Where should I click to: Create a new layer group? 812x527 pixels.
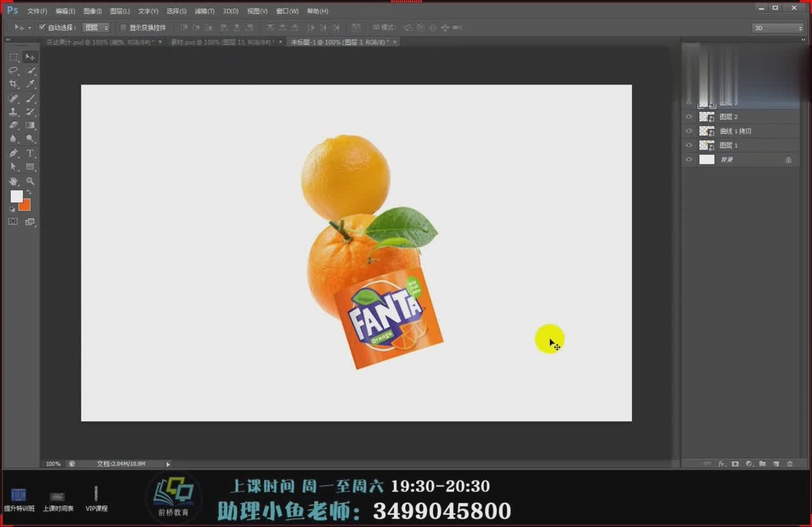[763, 464]
